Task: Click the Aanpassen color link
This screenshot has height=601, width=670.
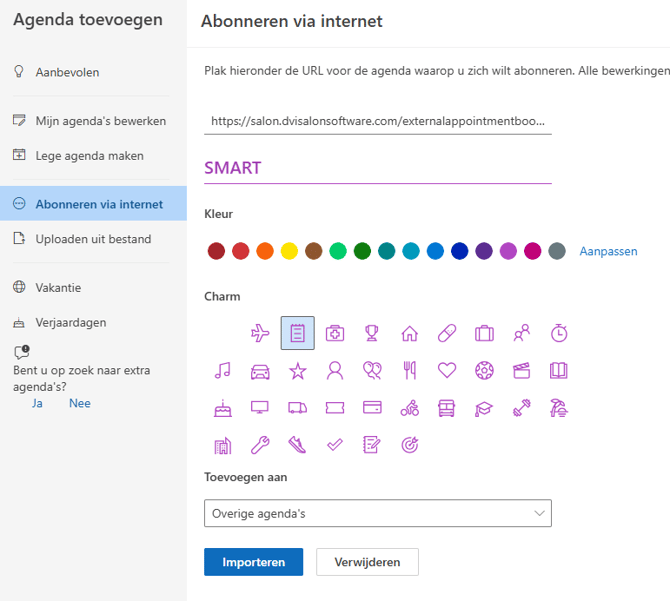Action: [608, 251]
